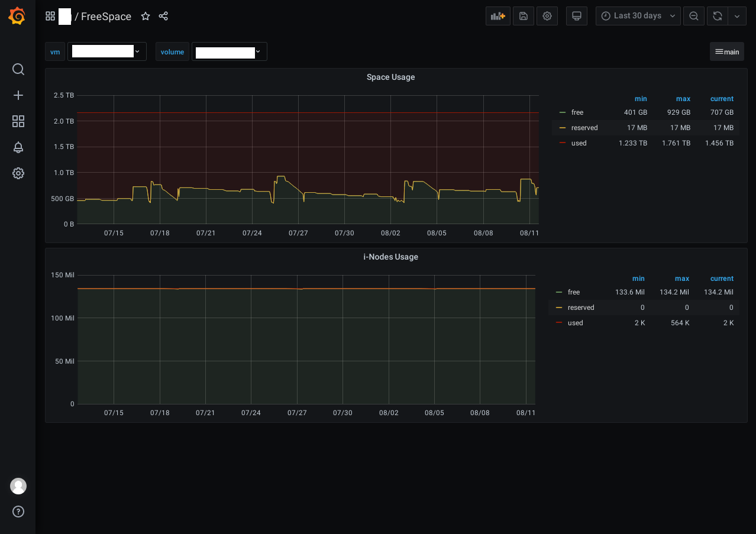Screen dimensions: 756x534
Task: Toggle the reserved series in i-Nodes legend
Action: coord(580,308)
